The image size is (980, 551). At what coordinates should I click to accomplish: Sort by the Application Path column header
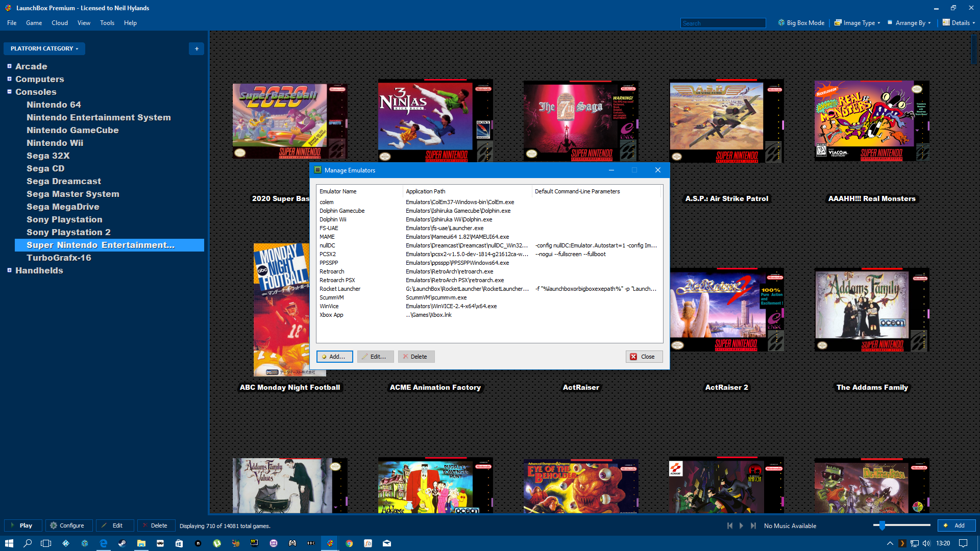pyautogui.click(x=467, y=191)
